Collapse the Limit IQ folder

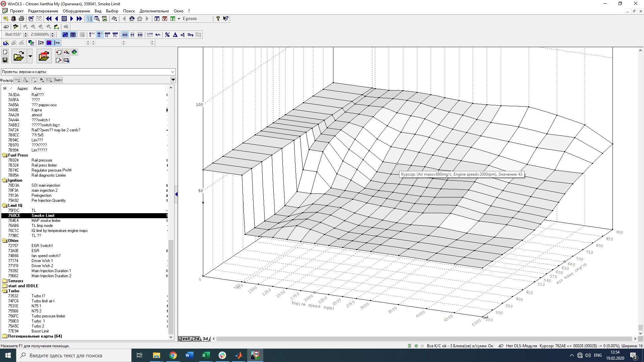coord(5,205)
